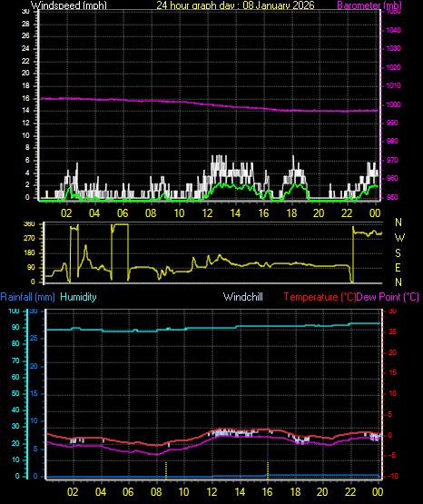Click temperature axis value 20
Image resolution: width=423 pixels, height=504 pixels.
click(393, 352)
